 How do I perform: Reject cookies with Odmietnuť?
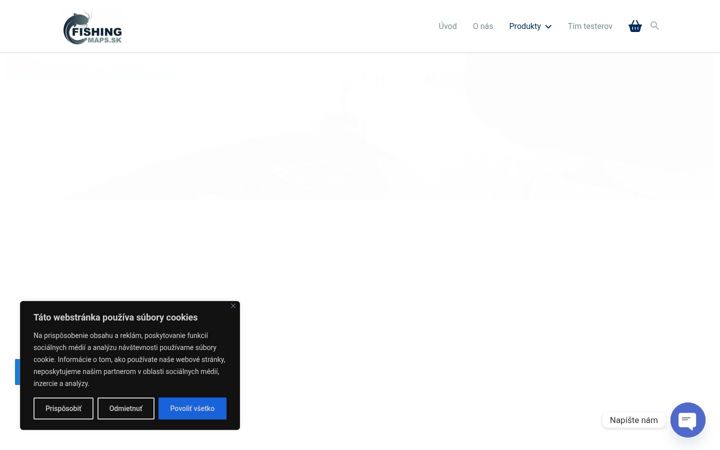coord(126,408)
